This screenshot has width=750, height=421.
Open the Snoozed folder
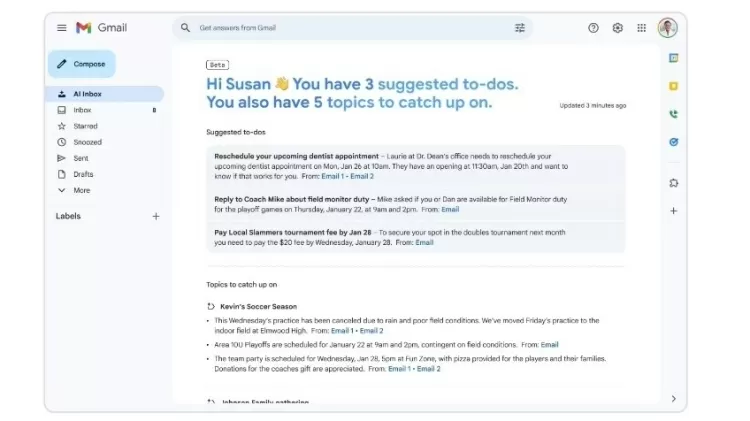coord(87,142)
